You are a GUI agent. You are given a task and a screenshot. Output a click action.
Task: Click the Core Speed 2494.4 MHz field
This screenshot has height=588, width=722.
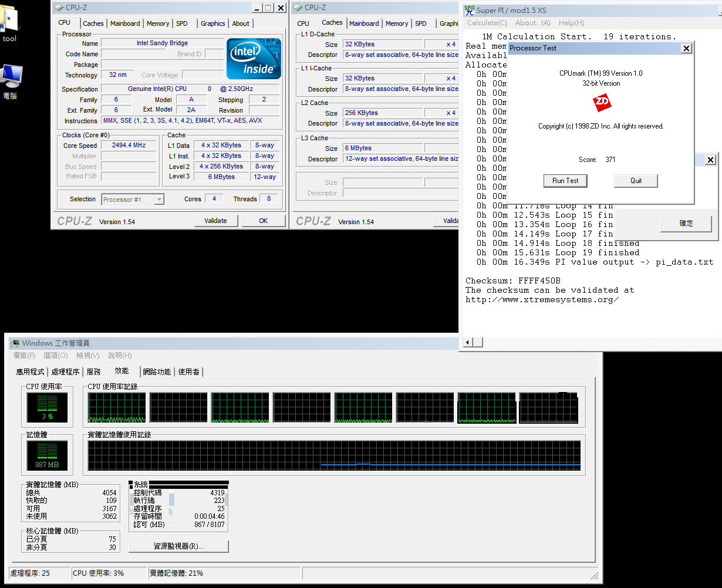tap(129, 146)
